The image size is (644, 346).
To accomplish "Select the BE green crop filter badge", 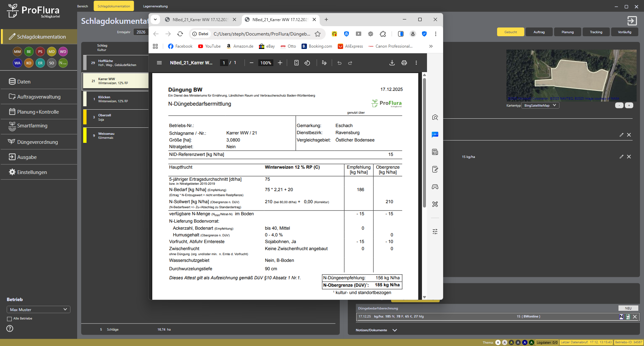I will pos(29,52).
